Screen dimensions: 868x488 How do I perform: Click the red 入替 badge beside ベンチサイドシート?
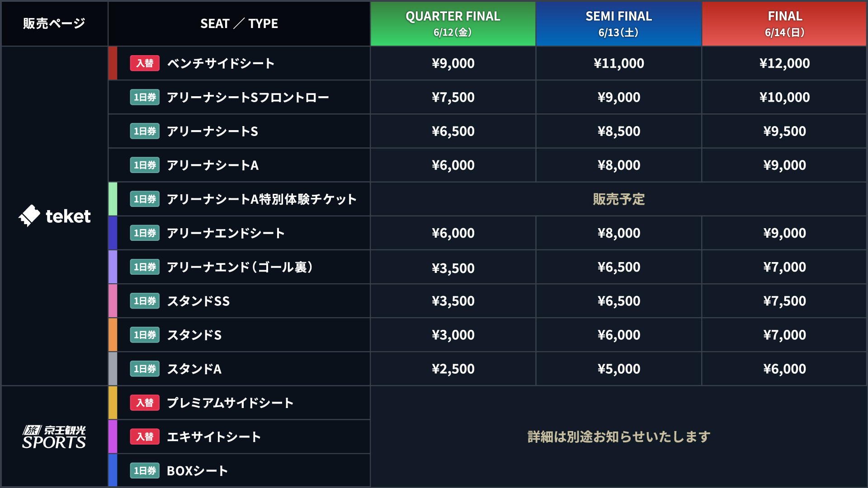pos(145,63)
